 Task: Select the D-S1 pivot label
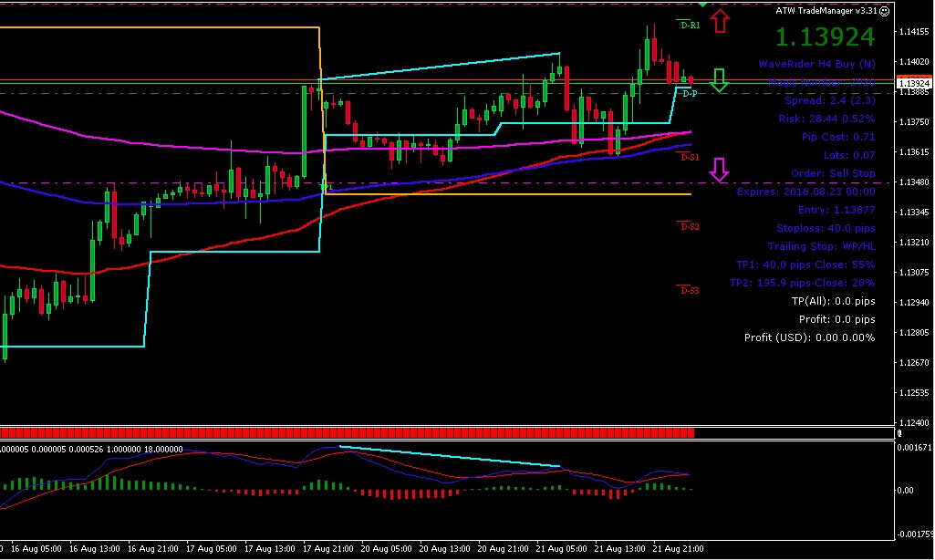(690, 157)
